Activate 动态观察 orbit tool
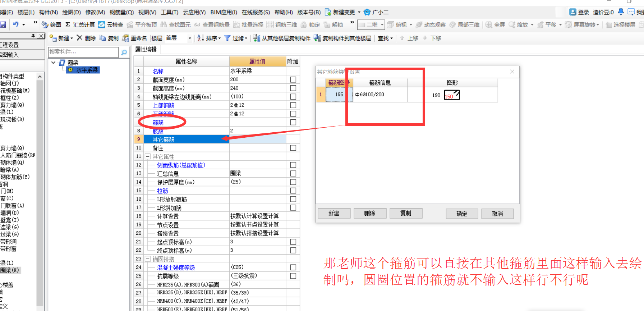Screen dimensions: 644x311 (x=431, y=24)
